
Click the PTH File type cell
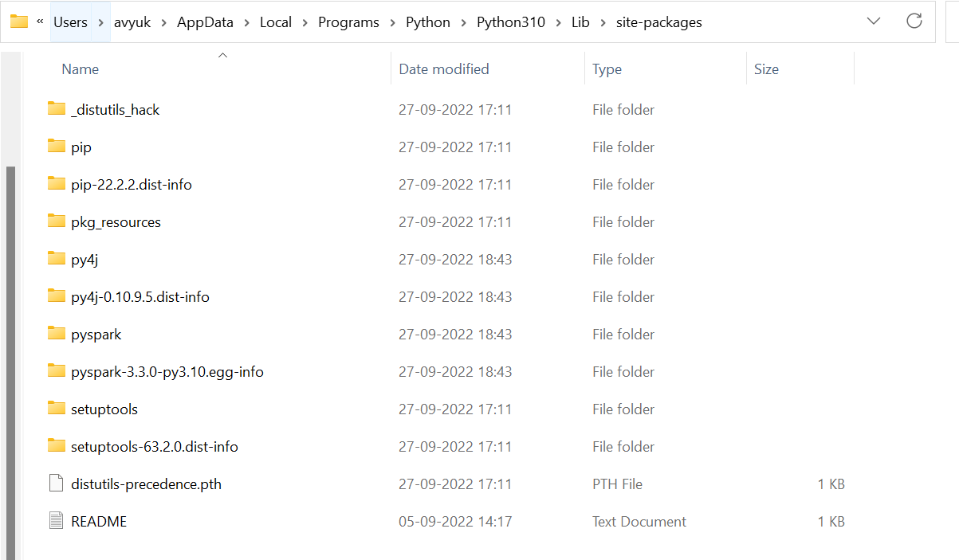(617, 484)
